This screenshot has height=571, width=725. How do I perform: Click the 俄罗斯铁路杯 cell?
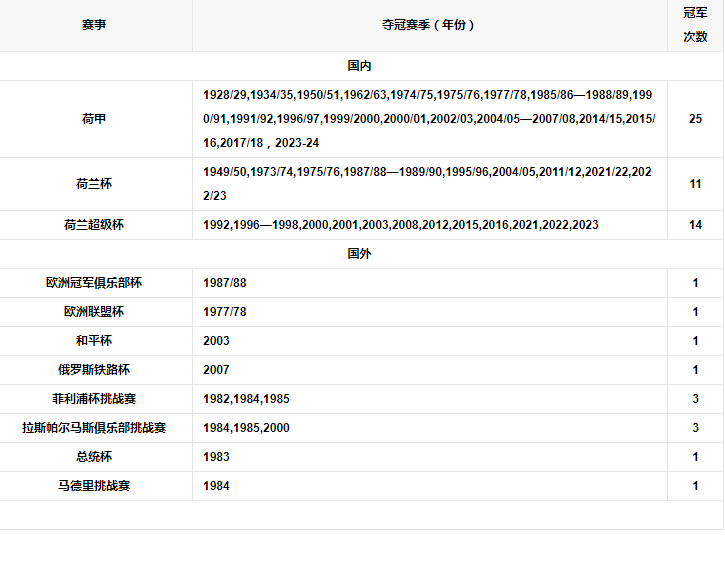[94, 369]
